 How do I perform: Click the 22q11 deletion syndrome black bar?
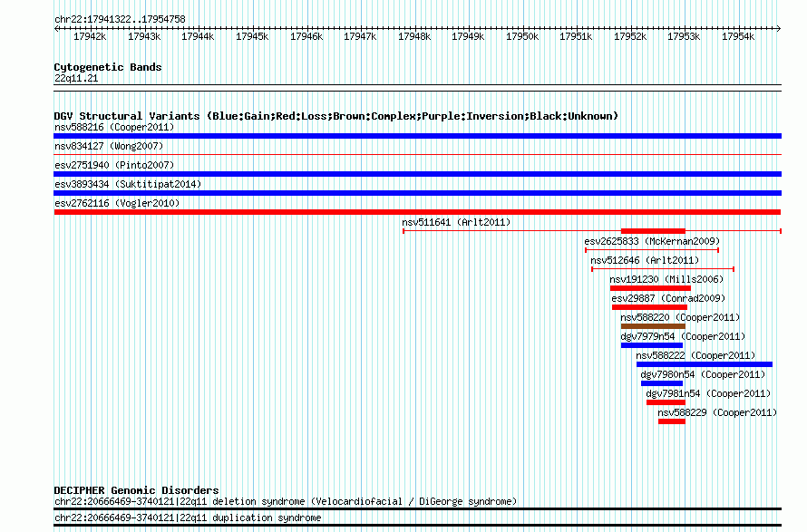coord(417,508)
